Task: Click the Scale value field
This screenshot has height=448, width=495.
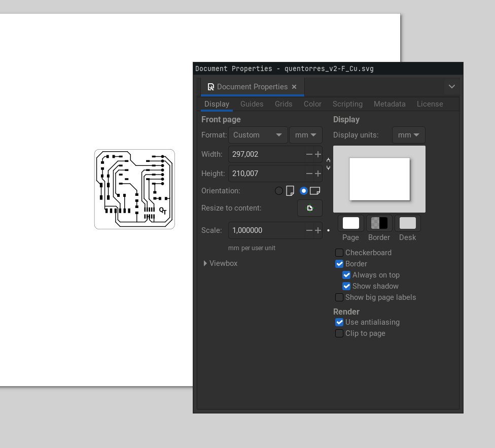Action: click(x=267, y=230)
